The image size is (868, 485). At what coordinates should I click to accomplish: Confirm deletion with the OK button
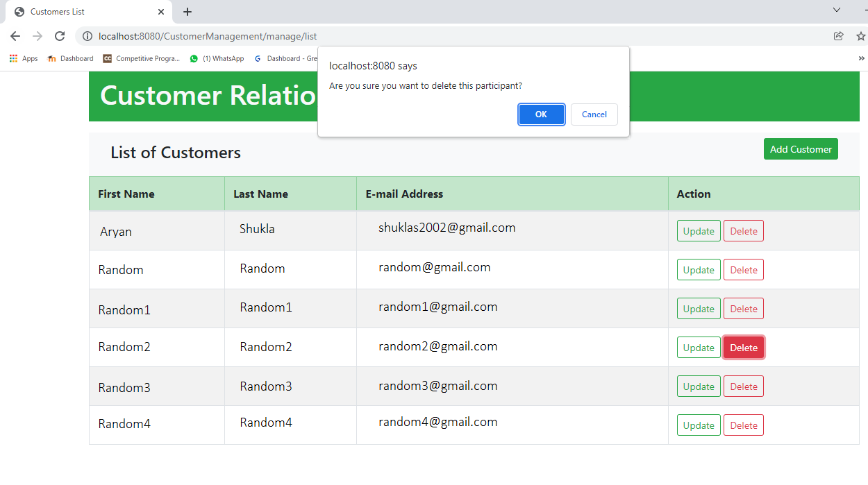coord(541,114)
